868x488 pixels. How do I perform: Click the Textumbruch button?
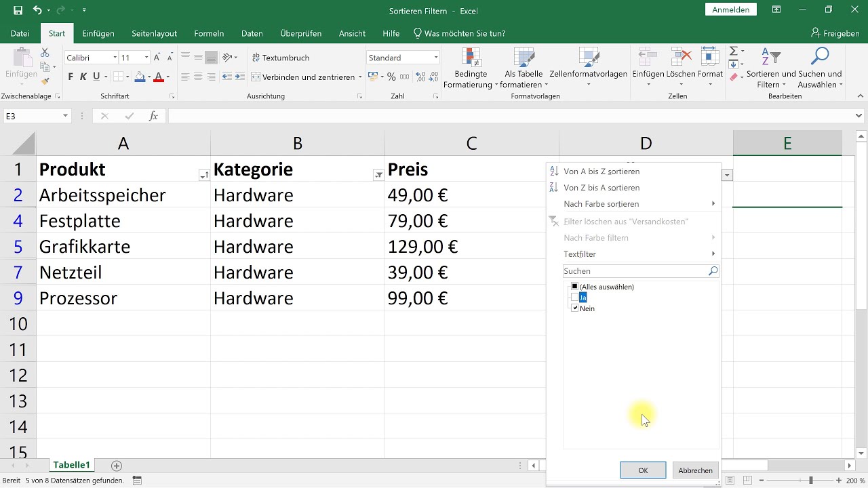(x=280, y=58)
